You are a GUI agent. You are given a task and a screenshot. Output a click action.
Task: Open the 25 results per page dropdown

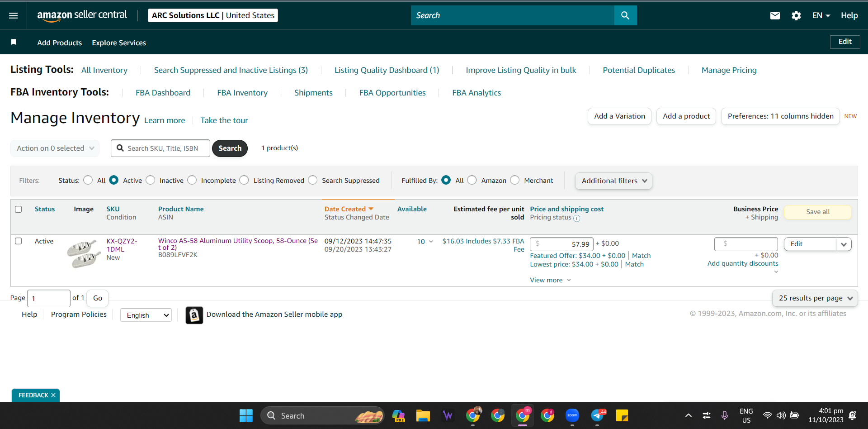815,298
